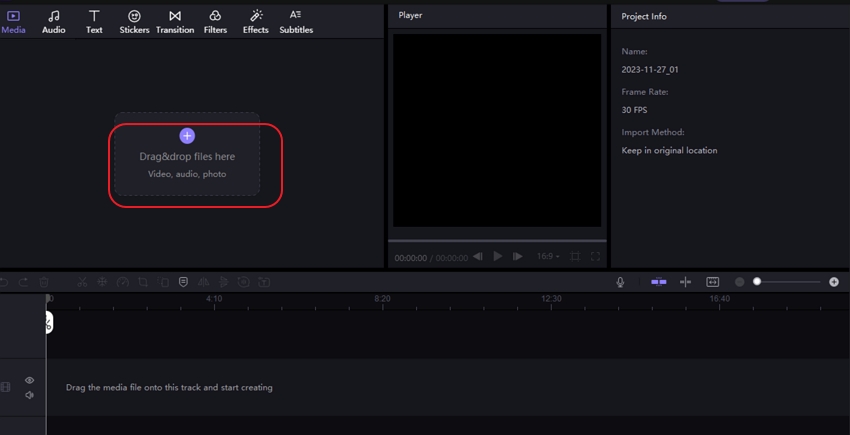Screen dimensions: 850x435
Task: Click project name '2023-11-27_01'
Action: pos(650,69)
